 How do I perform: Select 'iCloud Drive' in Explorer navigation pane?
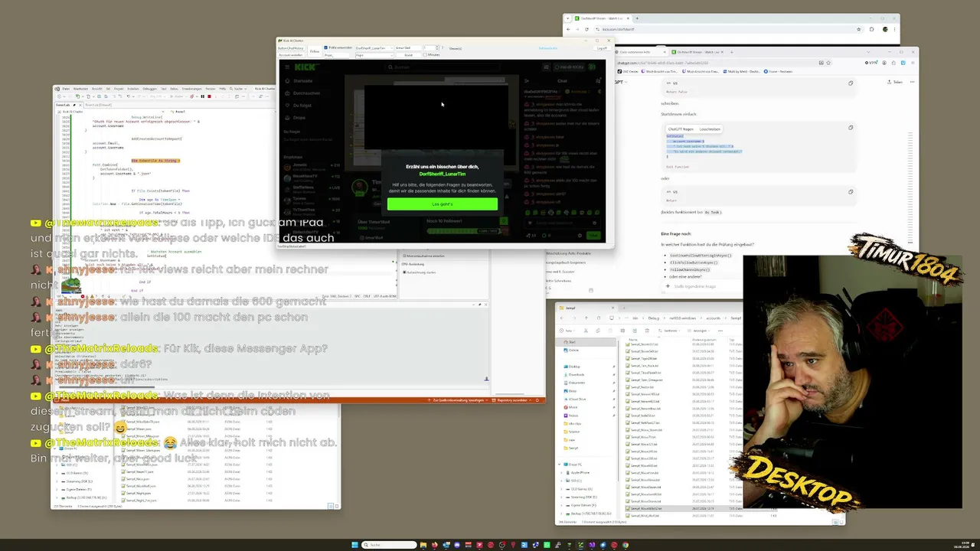578,399
